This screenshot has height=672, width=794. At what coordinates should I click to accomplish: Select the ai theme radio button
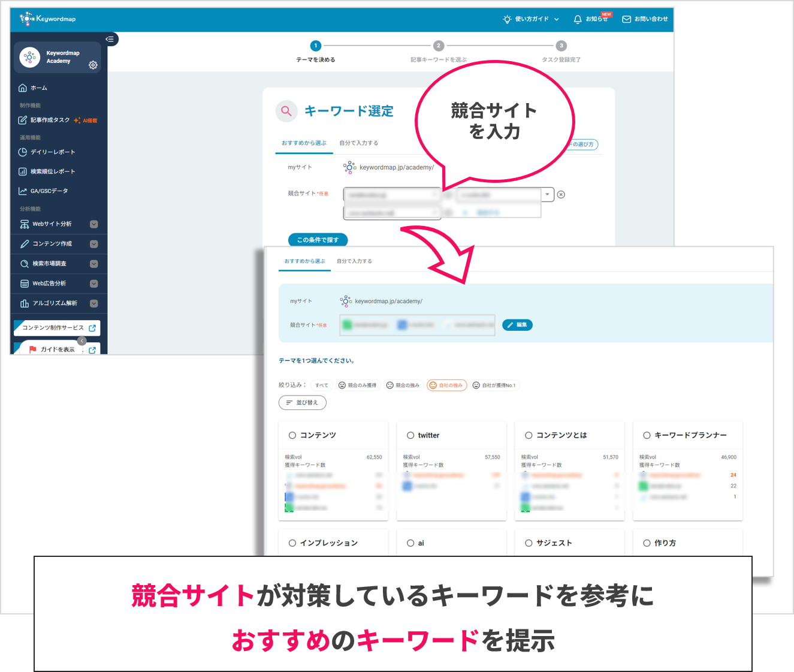coord(410,543)
